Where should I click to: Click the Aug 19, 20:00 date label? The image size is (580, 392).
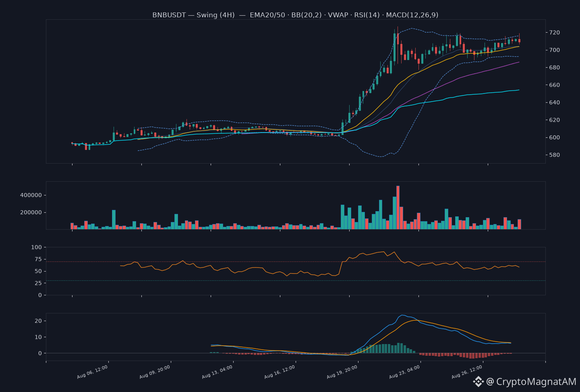point(342,372)
